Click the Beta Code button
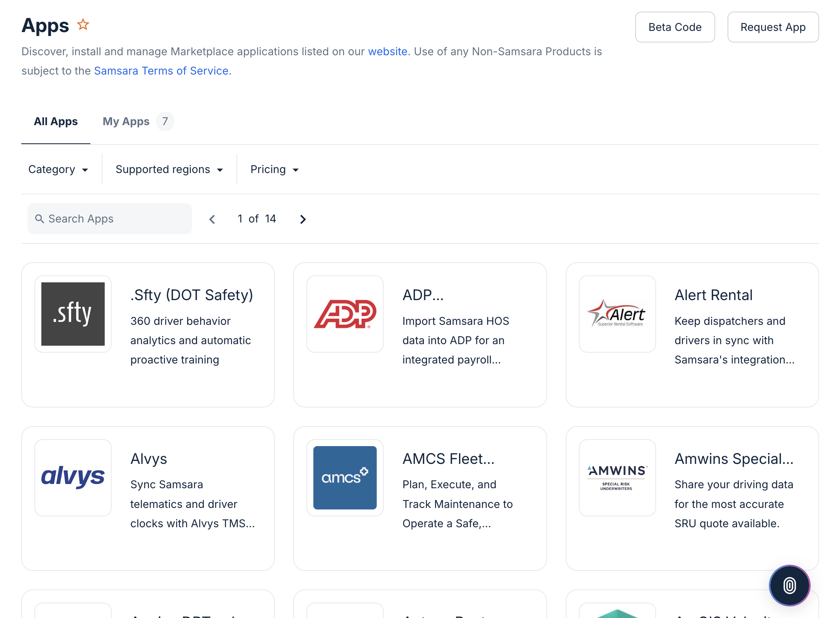840x618 pixels. tap(675, 27)
